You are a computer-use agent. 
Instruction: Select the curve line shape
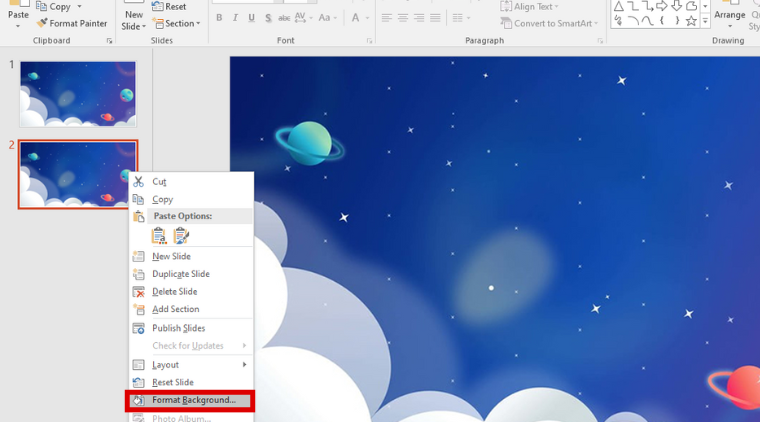pos(647,21)
